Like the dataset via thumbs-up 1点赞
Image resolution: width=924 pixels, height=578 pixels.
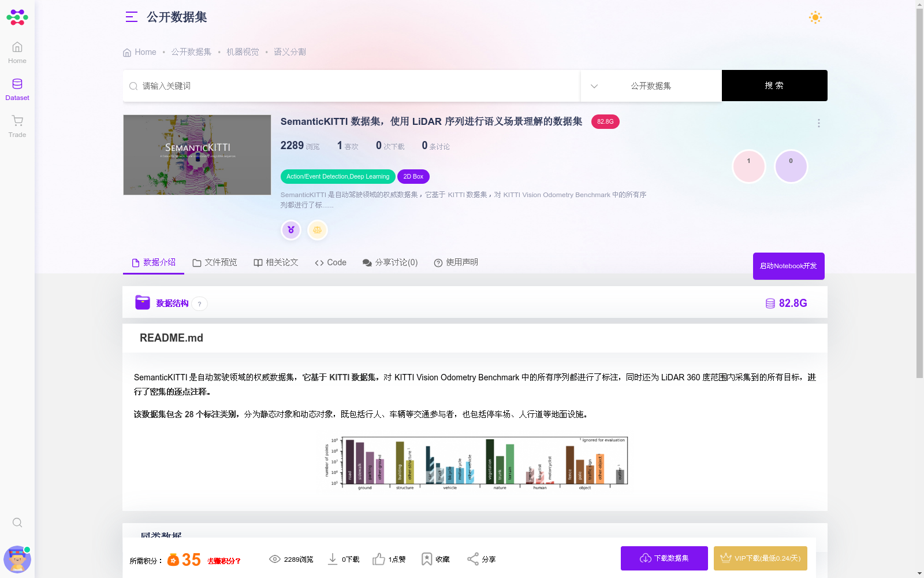coord(389,559)
